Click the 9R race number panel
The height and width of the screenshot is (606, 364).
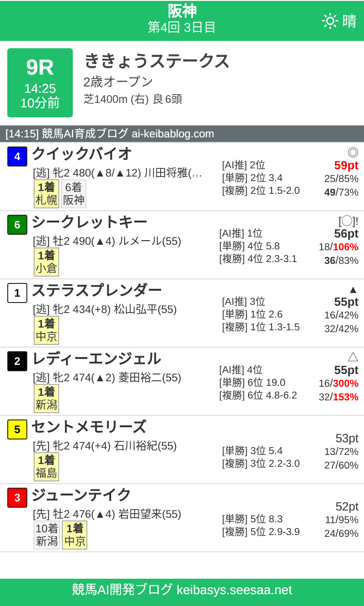point(40,82)
